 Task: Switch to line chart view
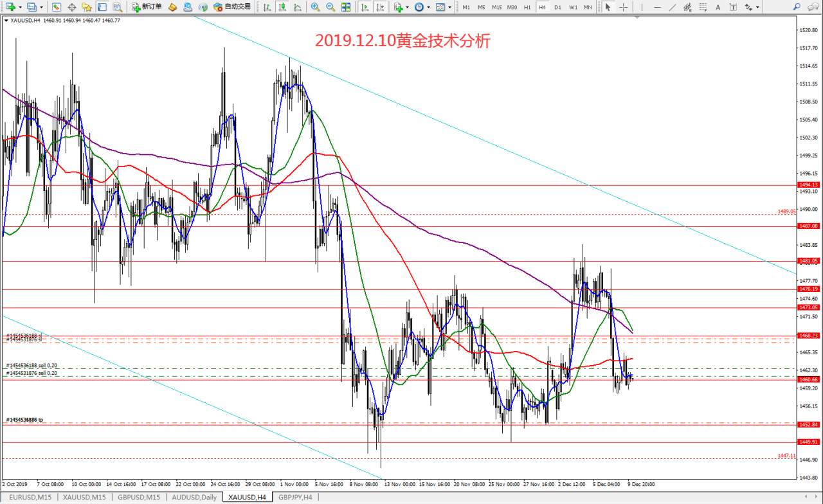click(x=297, y=6)
